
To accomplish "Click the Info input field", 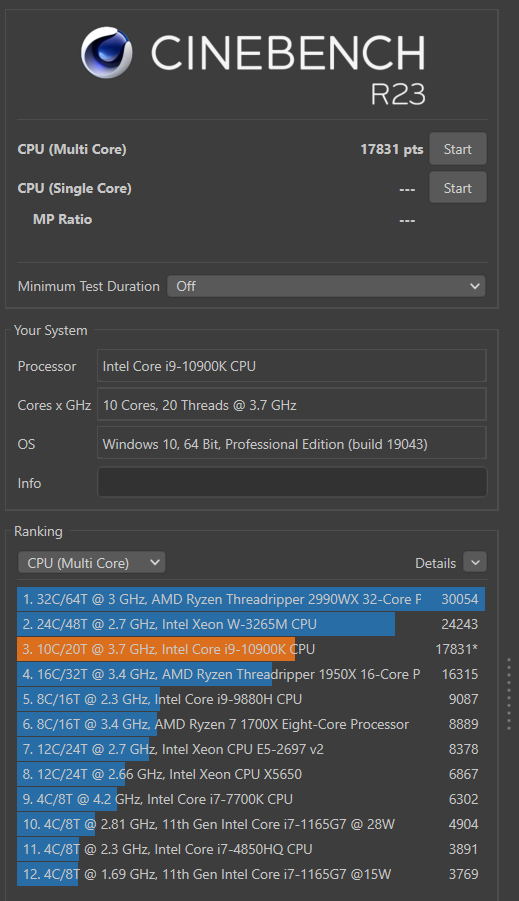I will coord(292,483).
